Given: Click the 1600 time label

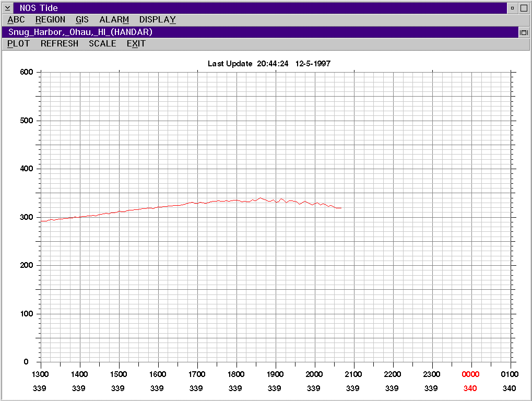Looking at the screenshot, I should (158, 374).
